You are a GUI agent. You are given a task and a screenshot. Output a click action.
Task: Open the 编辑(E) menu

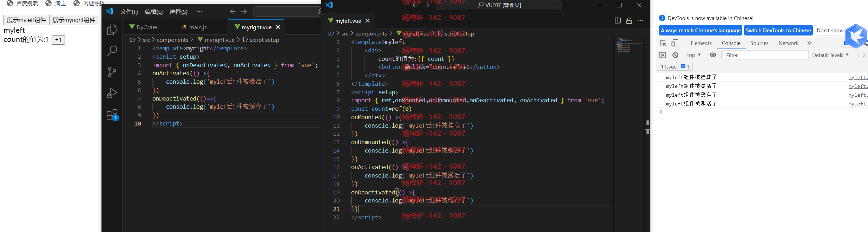154,12
